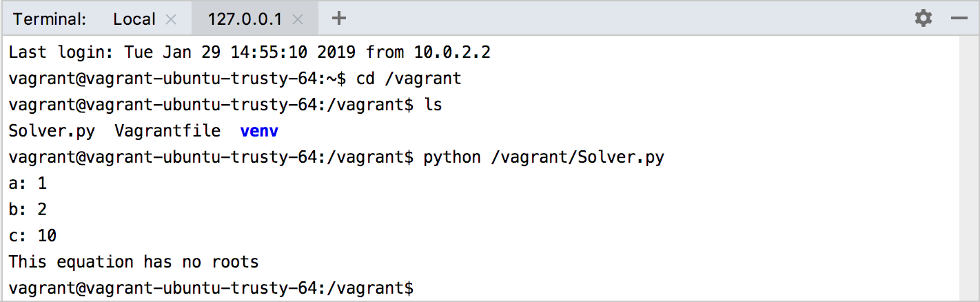The image size is (980, 302).
Task: Select the 127.0.0.1 tab
Action: click(245, 19)
